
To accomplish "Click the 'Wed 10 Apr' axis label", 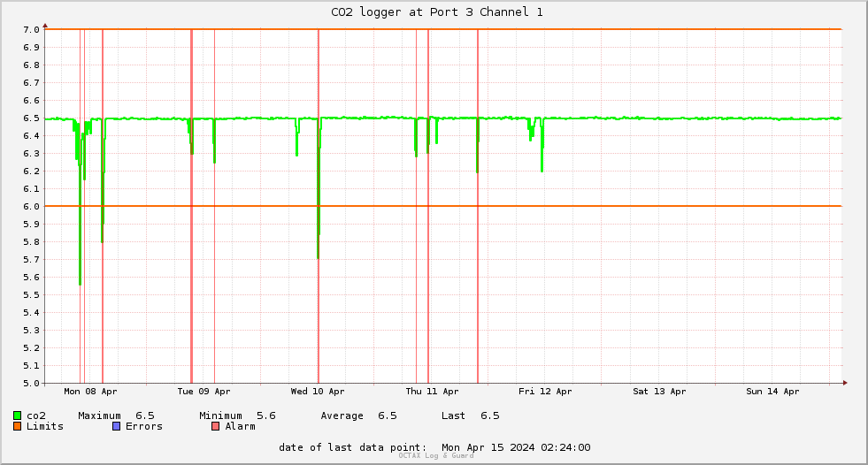I will point(318,392).
